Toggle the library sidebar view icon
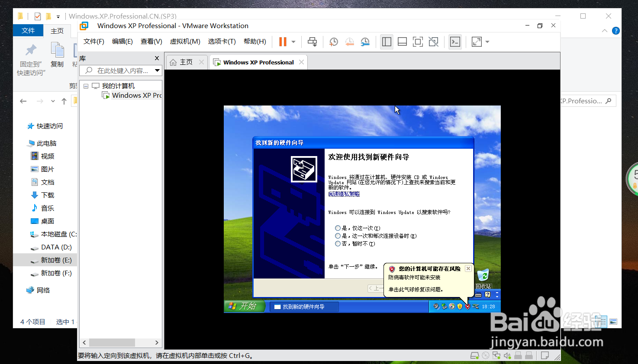This screenshot has width=638, height=364. click(387, 42)
